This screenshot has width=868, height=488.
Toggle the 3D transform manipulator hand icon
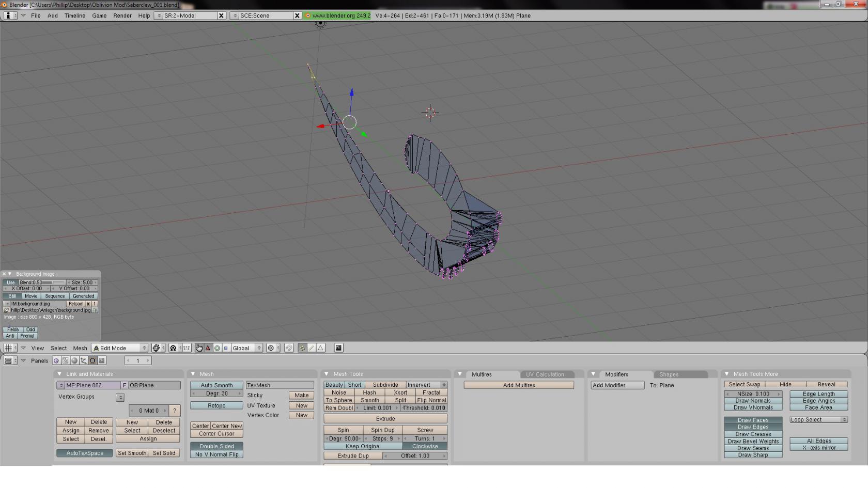pos(199,348)
